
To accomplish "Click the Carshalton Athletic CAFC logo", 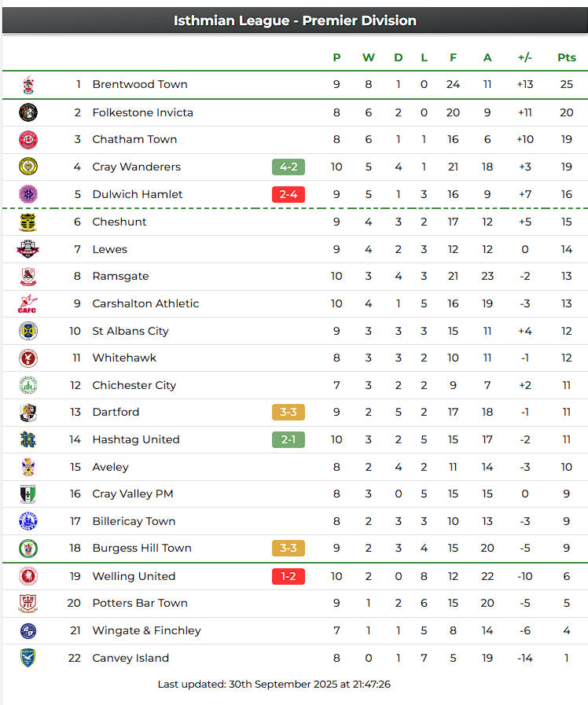I will (x=28, y=303).
